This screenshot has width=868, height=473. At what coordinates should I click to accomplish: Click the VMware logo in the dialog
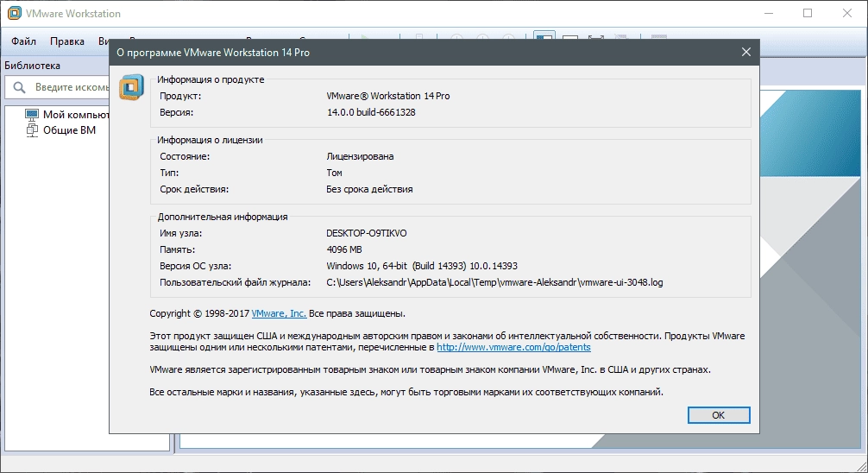click(x=131, y=87)
